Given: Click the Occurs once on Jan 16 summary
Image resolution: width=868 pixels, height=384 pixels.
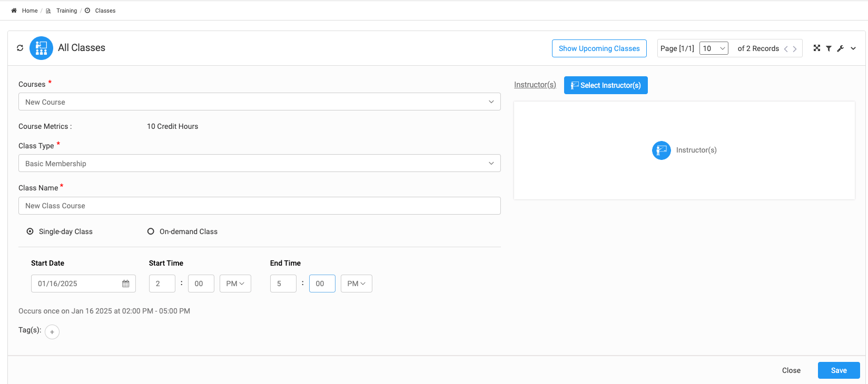Looking at the screenshot, I should click(x=104, y=311).
